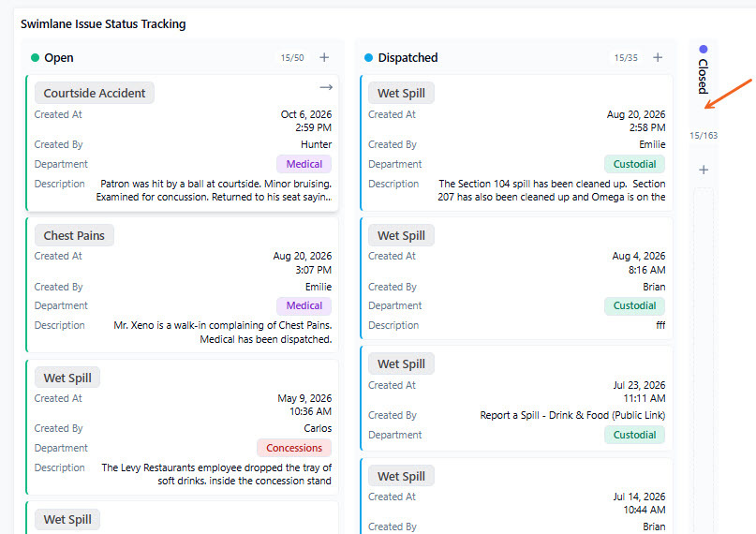Viewport: 756px width, 534px height.
Task: Click the Aug 20, 2026 2:58 PM timestamp
Action: (x=636, y=121)
